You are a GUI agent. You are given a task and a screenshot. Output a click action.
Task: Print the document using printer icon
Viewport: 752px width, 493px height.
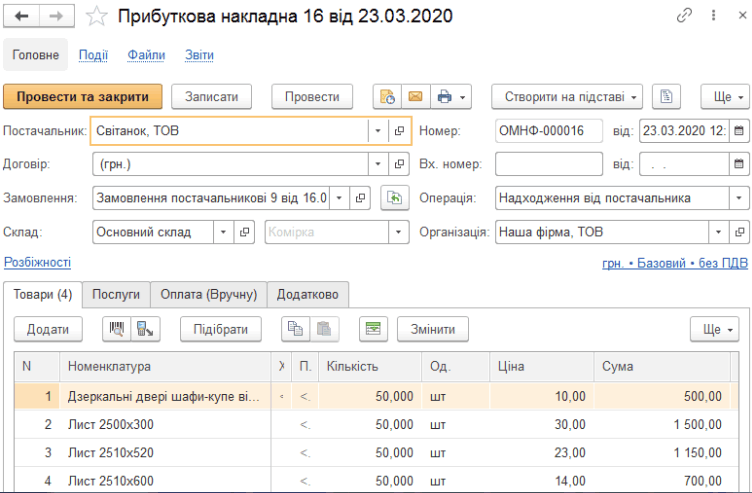[x=444, y=97]
